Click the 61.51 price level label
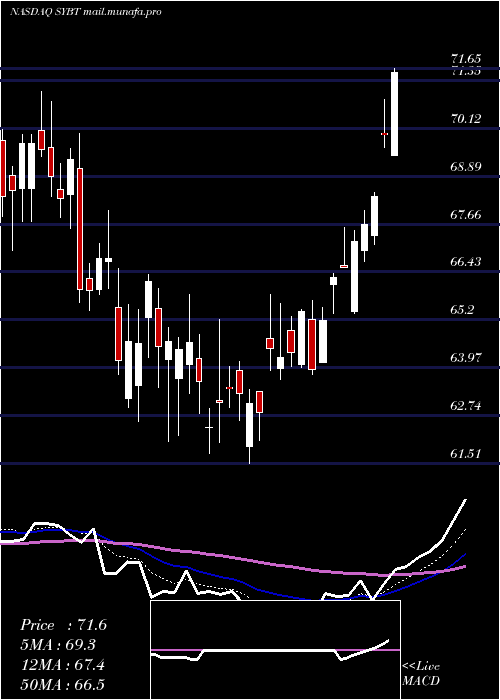 (x=466, y=454)
